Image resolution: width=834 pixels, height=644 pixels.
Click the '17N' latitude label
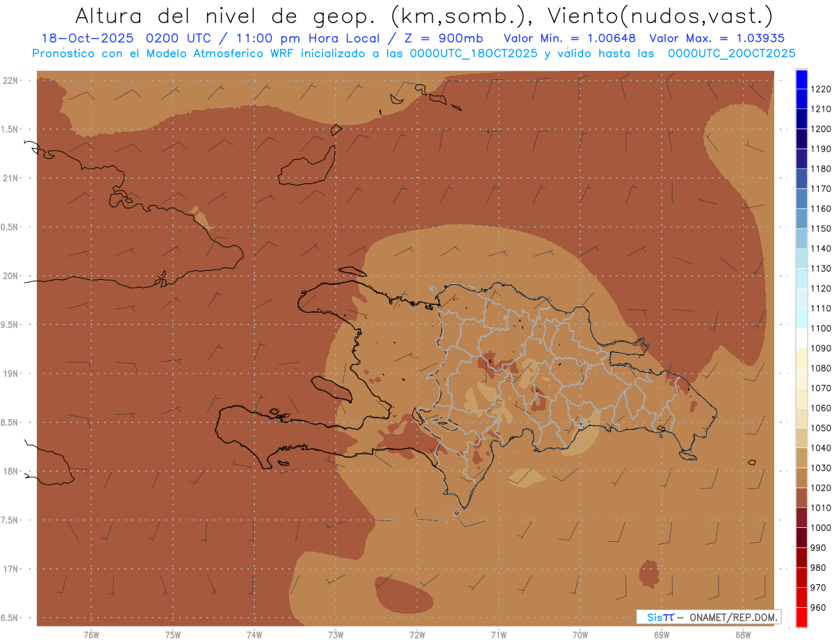click(12, 569)
